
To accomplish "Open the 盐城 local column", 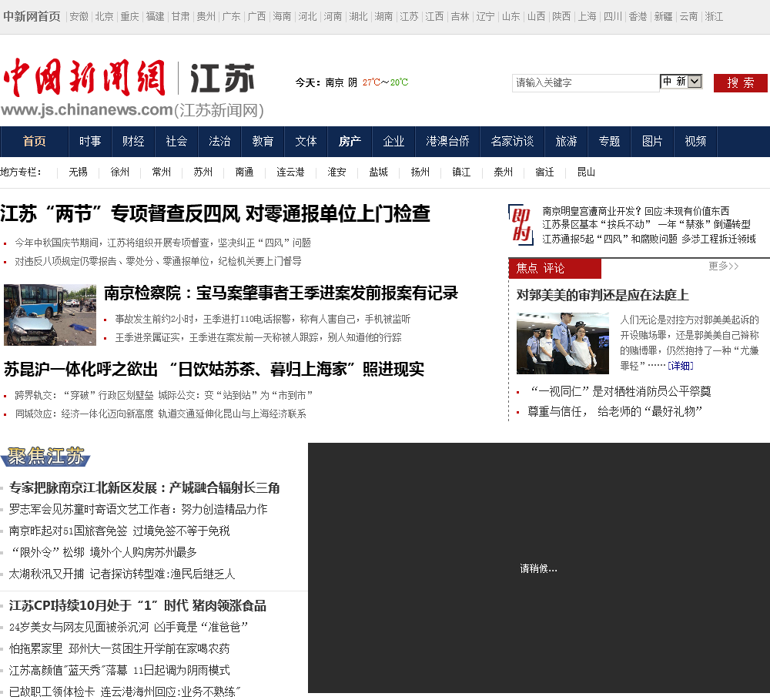I will (x=379, y=172).
